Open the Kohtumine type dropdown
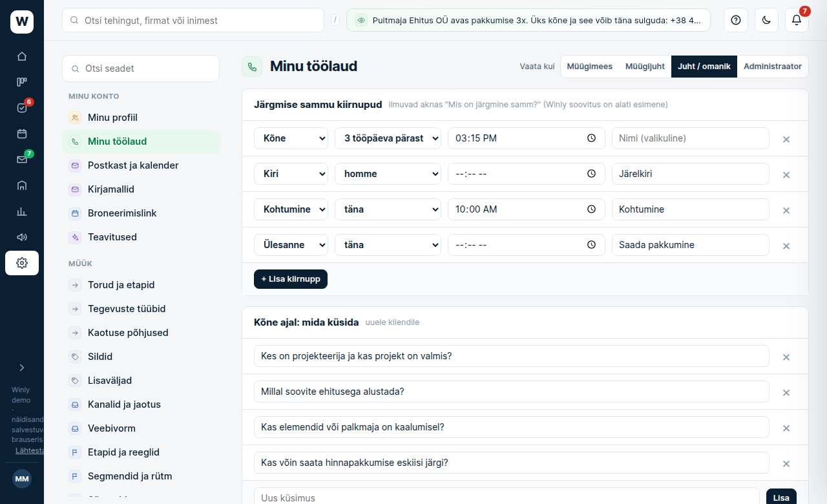Viewport: 827px width, 504px height. tap(291, 209)
